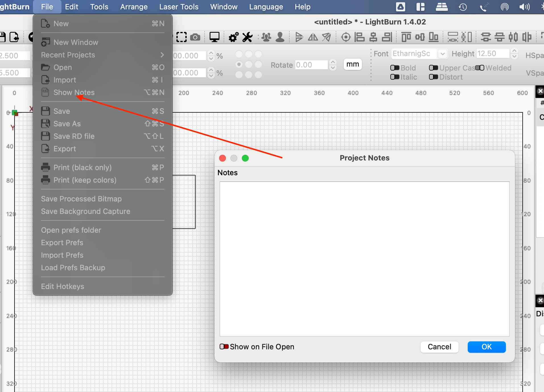Click the Rotate angle input field

point(312,65)
